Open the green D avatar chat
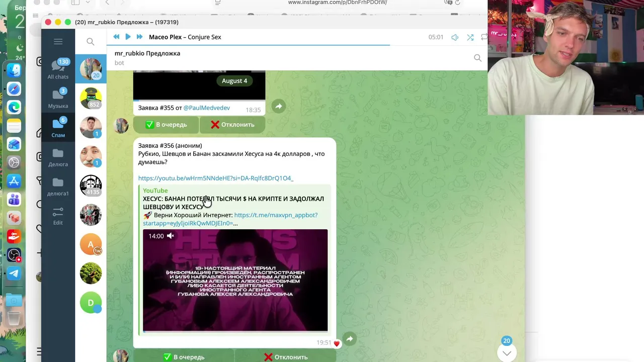The width and height of the screenshot is (644, 362). point(91,303)
